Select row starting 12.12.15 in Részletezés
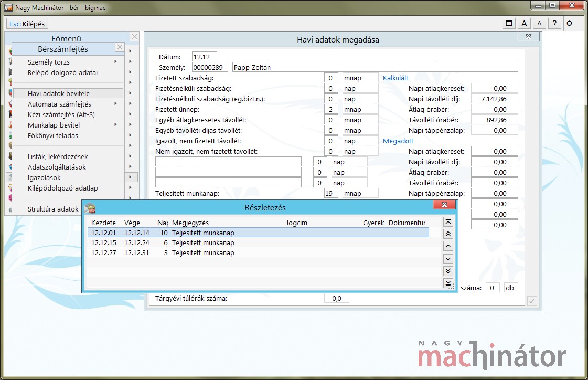The image size is (588, 380). [x=259, y=242]
